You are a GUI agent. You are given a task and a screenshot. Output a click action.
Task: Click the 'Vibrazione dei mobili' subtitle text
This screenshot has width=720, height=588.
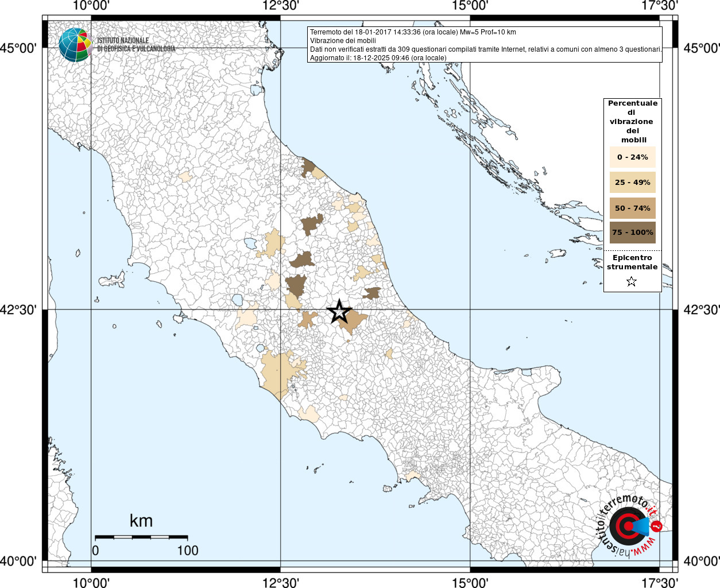(343, 41)
